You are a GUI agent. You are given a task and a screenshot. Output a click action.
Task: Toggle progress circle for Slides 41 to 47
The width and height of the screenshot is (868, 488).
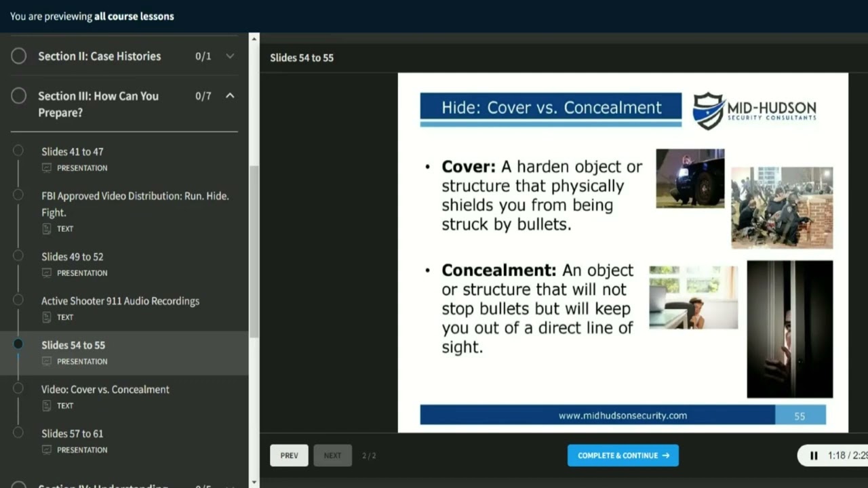point(18,150)
